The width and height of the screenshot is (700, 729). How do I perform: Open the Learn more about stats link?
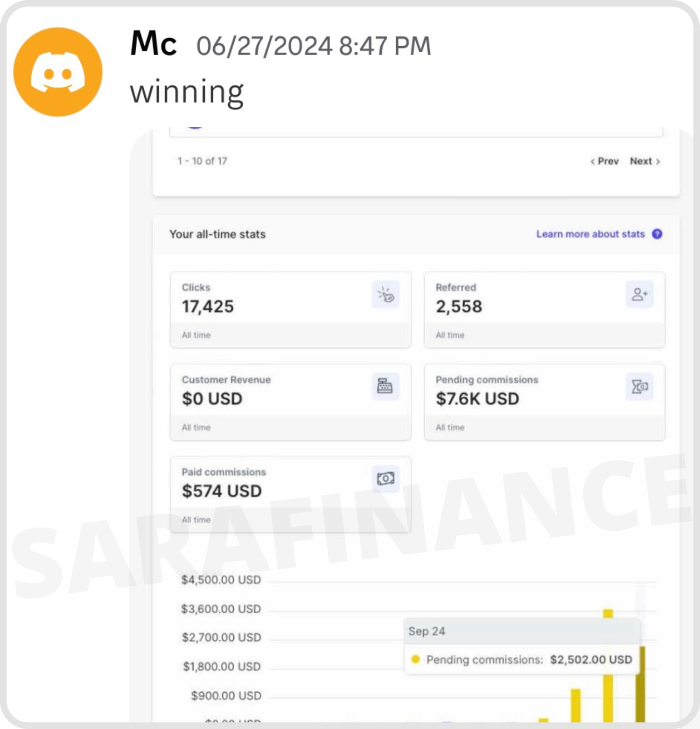coord(590,234)
